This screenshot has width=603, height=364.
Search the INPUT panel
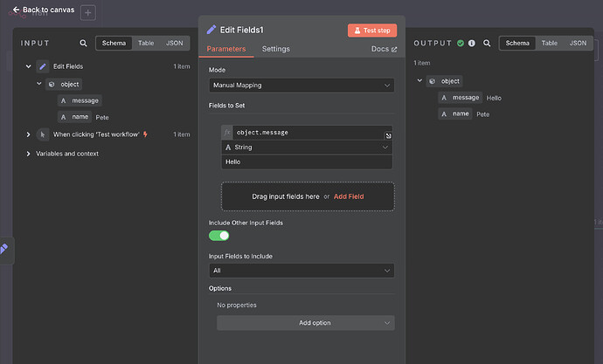click(83, 43)
